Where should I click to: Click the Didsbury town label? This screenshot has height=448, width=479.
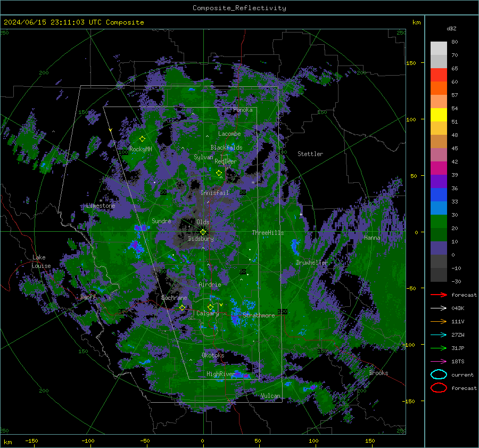pyautogui.click(x=201, y=239)
